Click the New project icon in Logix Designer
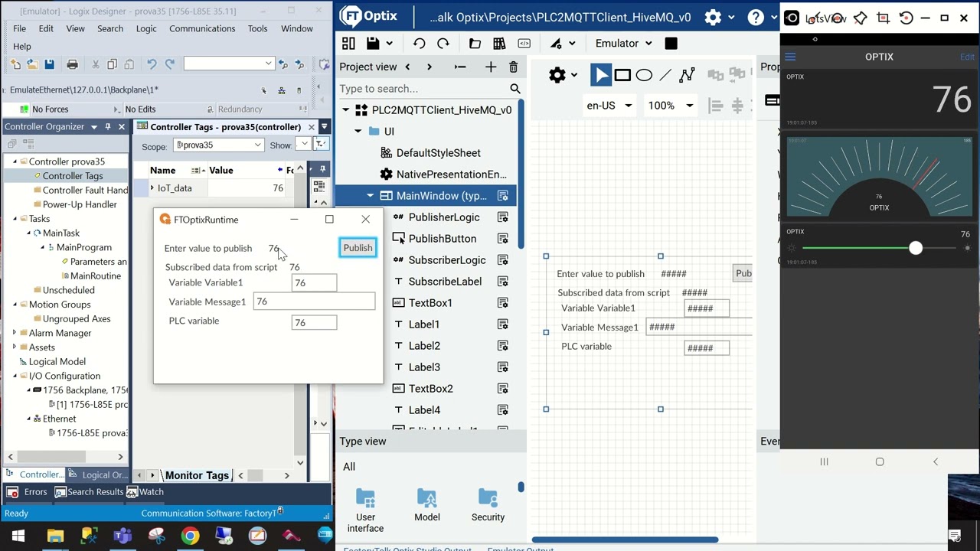The height and width of the screenshot is (551, 980). coord(15,64)
